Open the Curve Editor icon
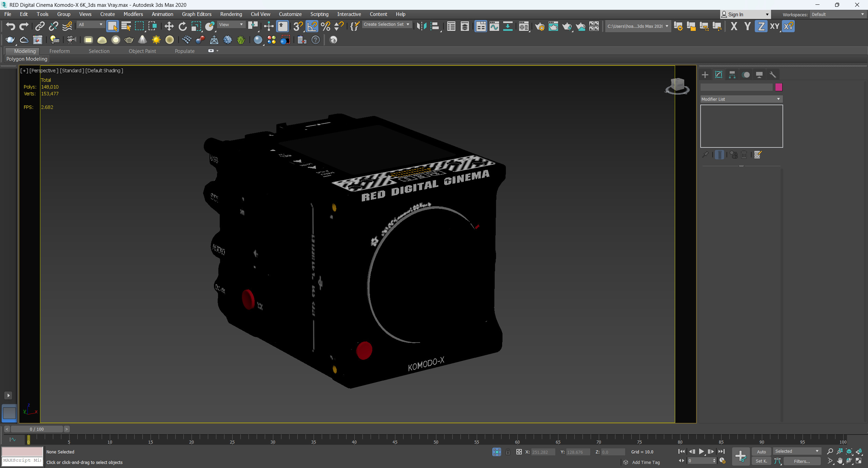This screenshot has height=468, width=868. 494,26
